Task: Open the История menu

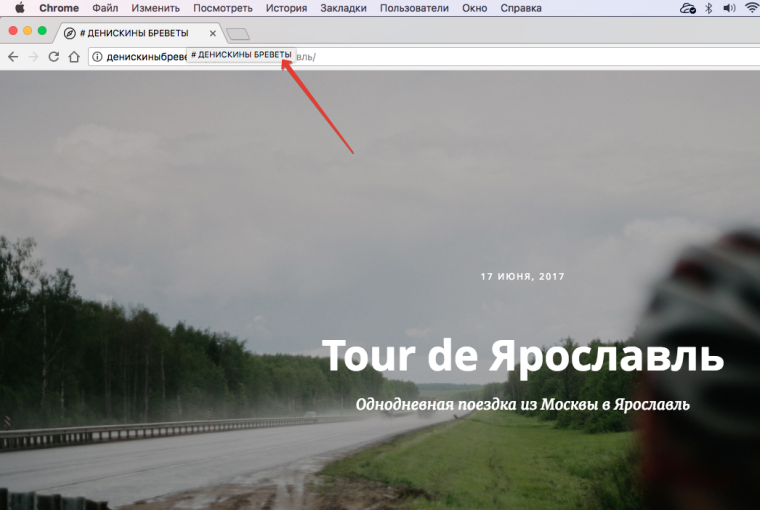Action: (286, 8)
